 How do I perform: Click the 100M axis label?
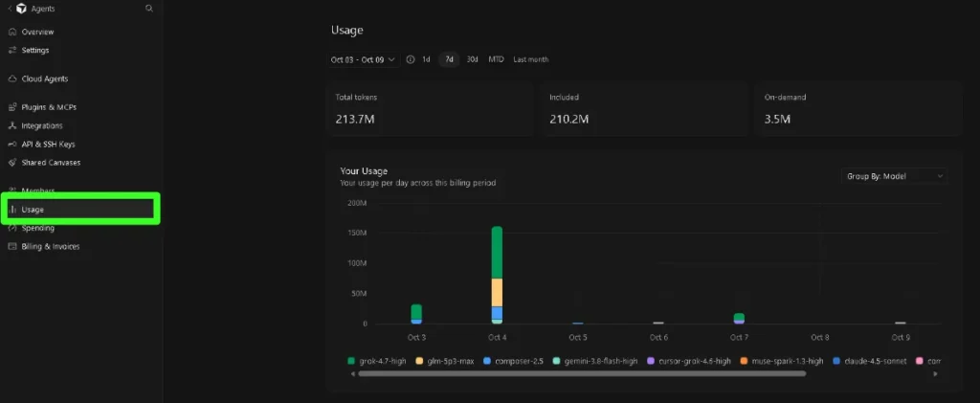pos(357,263)
